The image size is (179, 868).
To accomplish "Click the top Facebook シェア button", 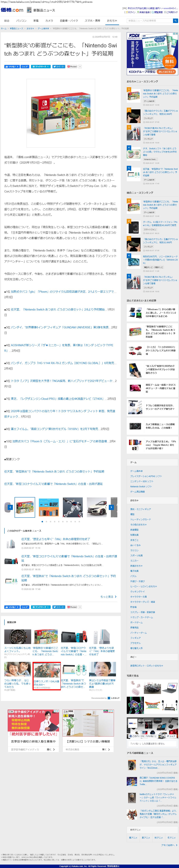I will 24,66.
